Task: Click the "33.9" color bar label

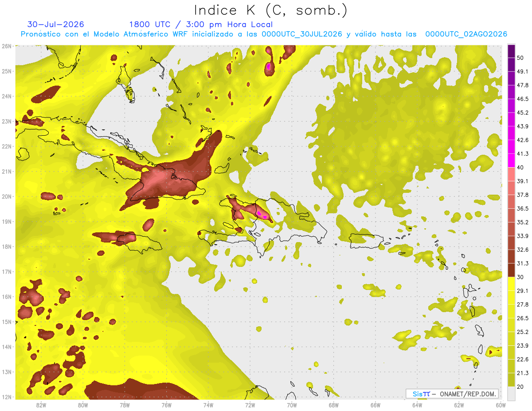Action: coord(522,236)
